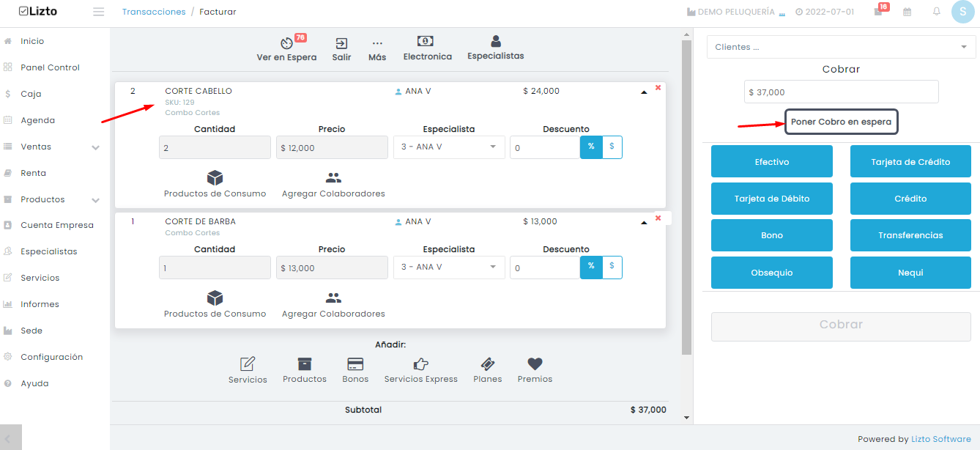Click Poner Cobro en espera button
Image resolution: width=980 pixels, height=450 pixels.
pyautogui.click(x=841, y=122)
